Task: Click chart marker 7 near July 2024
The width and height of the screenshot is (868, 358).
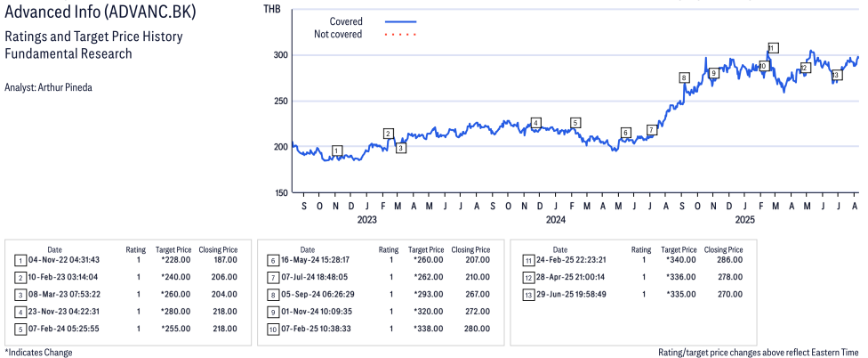Action: (652, 130)
